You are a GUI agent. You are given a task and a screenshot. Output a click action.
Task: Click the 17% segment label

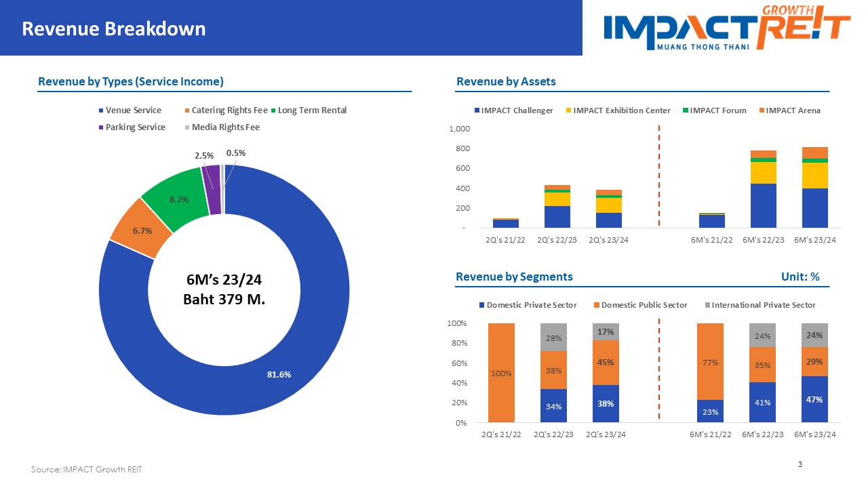pos(606,332)
